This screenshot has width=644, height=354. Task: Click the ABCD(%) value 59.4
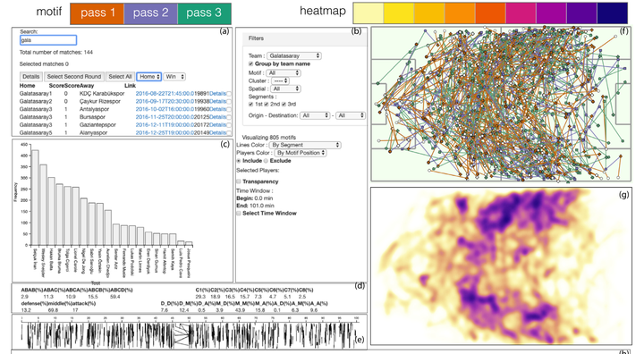(114, 297)
